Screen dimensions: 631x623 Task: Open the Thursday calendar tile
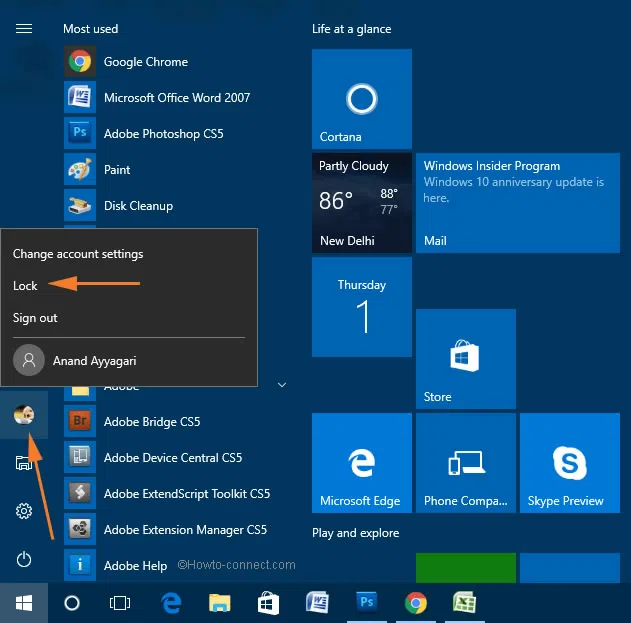[362, 307]
